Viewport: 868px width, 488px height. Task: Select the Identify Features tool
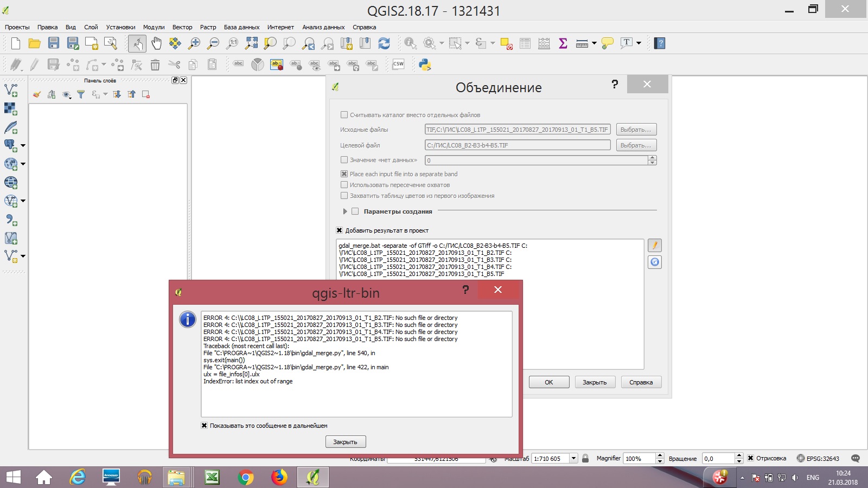tap(410, 43)
